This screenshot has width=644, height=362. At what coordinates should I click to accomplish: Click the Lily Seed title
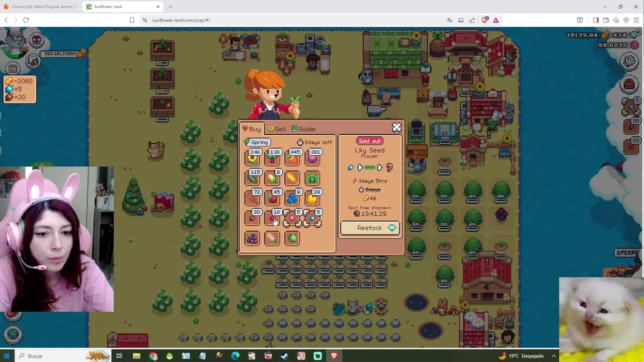point(370,150)
